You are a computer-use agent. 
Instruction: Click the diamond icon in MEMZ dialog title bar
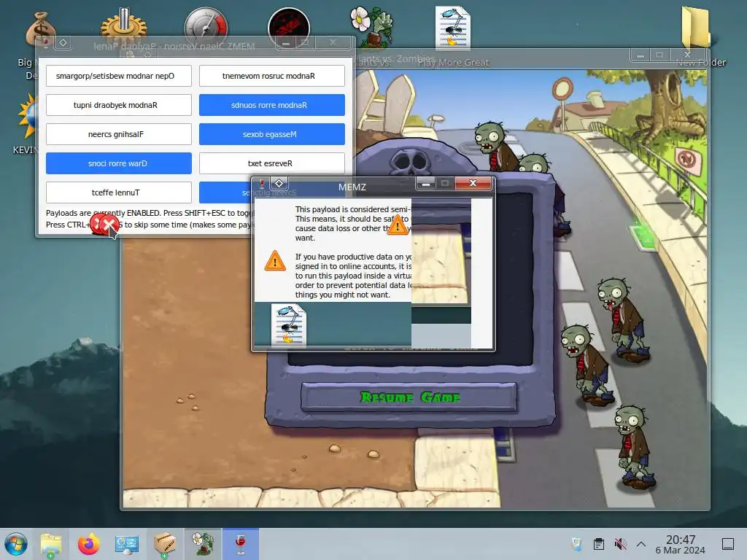coord(279,183)
